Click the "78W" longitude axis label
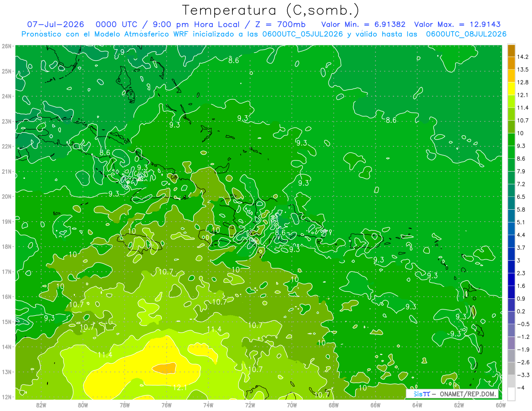This screenshot has width=532, height=411. tap(125, 404)
